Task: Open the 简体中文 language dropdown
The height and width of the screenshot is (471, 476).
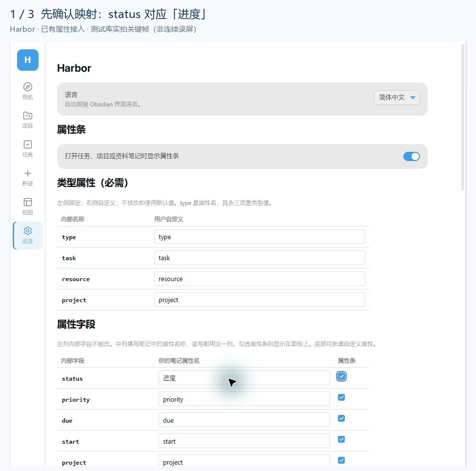Action: pos(397,98)
